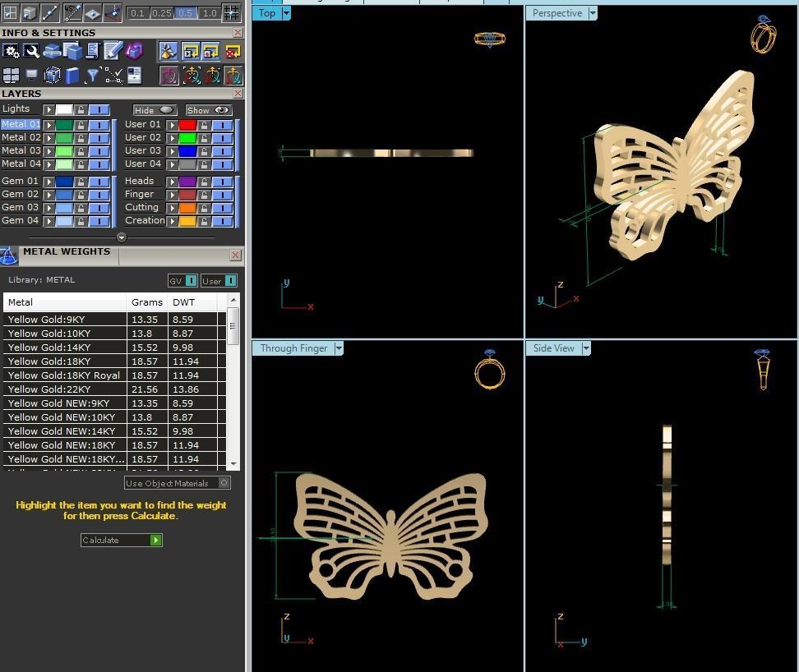
Task: Click the magenta gumball arrows icon
Action: (x=169, y=76)
